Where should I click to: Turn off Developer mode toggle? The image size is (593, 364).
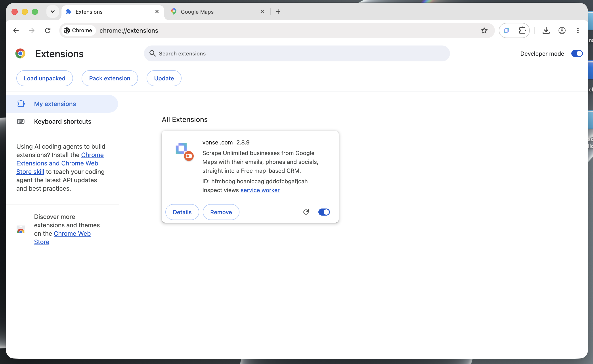pos(577,53)
